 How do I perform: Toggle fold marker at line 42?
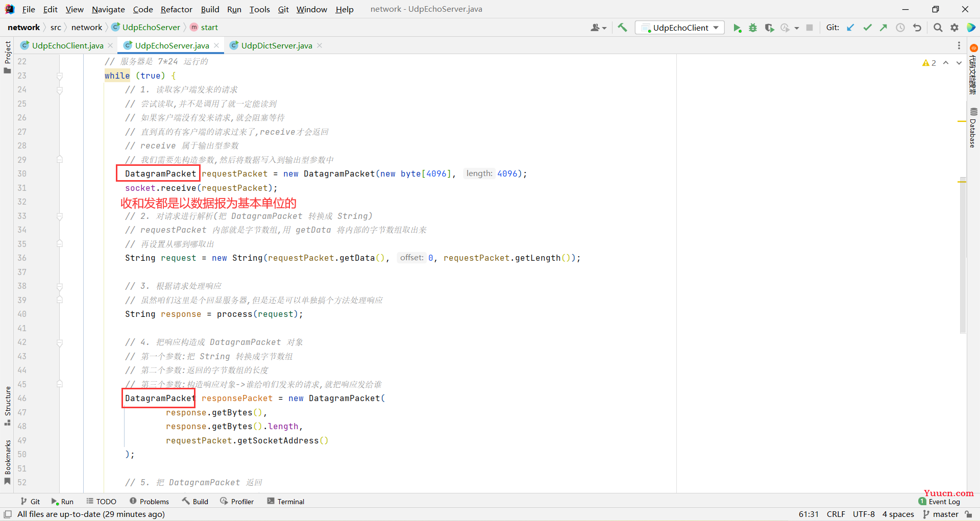tap(60, 342)
